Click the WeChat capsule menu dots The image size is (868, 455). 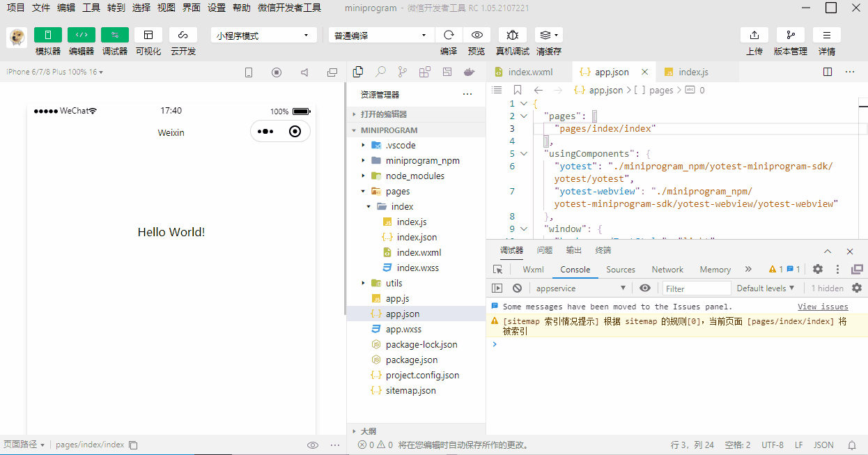(265, 131)
